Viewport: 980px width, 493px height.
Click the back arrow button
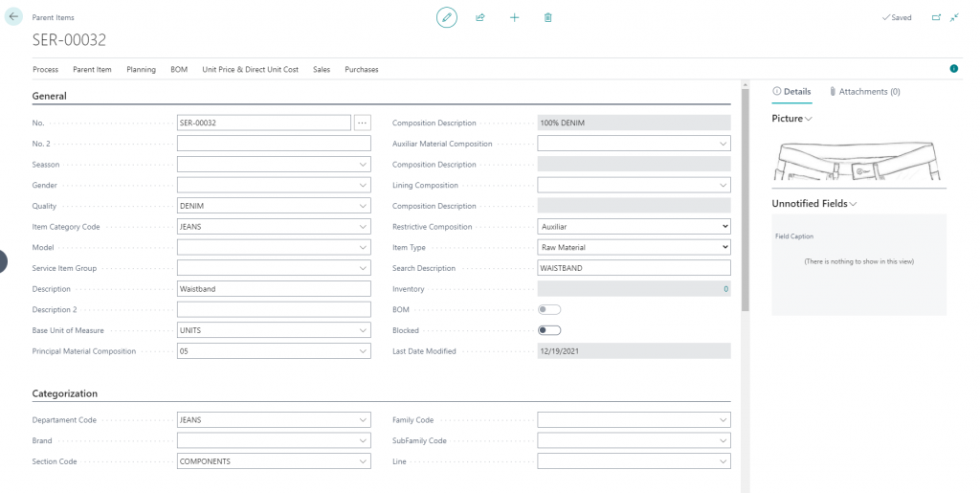13,17
